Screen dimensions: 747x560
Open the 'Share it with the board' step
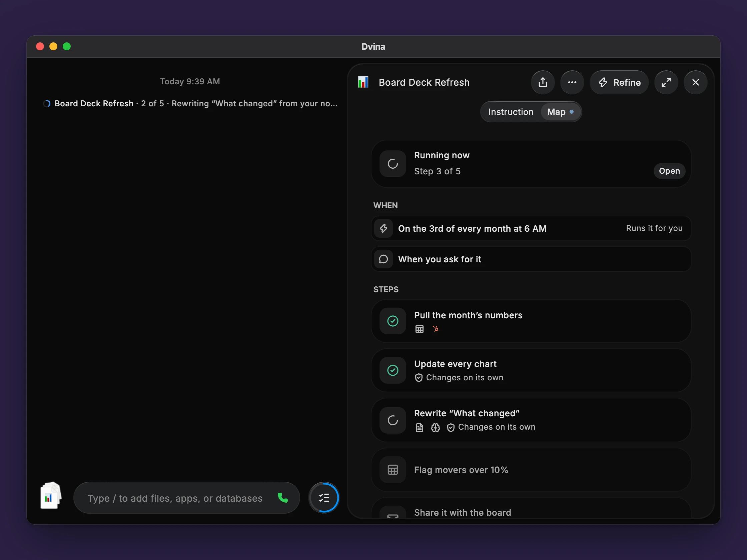pos(531,509)
